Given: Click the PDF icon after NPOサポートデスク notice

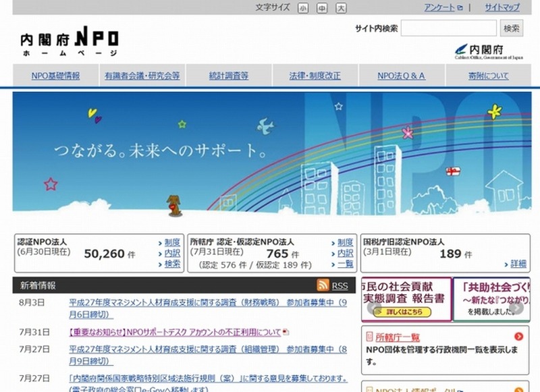Looking at the screenshot, I should [286, 332].
